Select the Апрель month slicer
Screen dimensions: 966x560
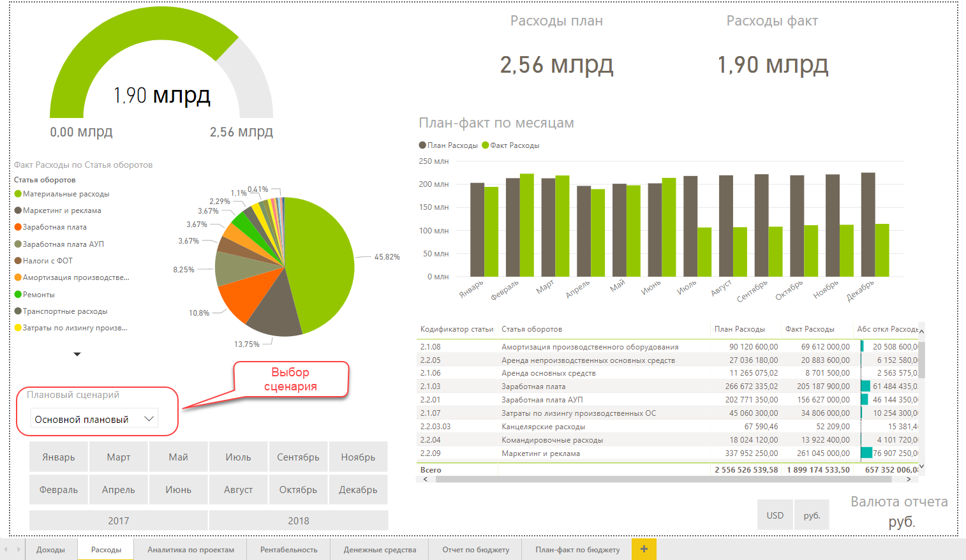coord(119,490)
